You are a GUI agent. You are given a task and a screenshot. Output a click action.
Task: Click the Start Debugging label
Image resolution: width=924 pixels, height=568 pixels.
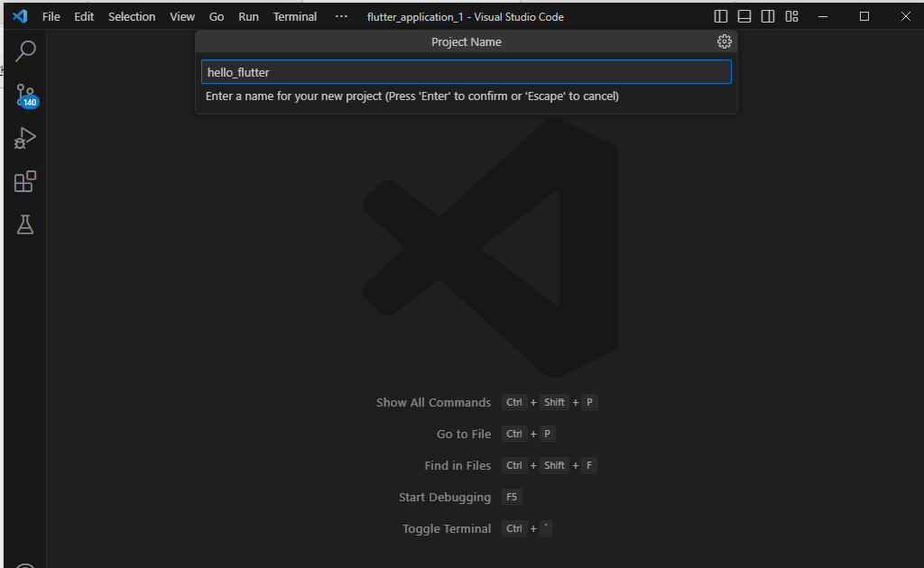(444, 498)
